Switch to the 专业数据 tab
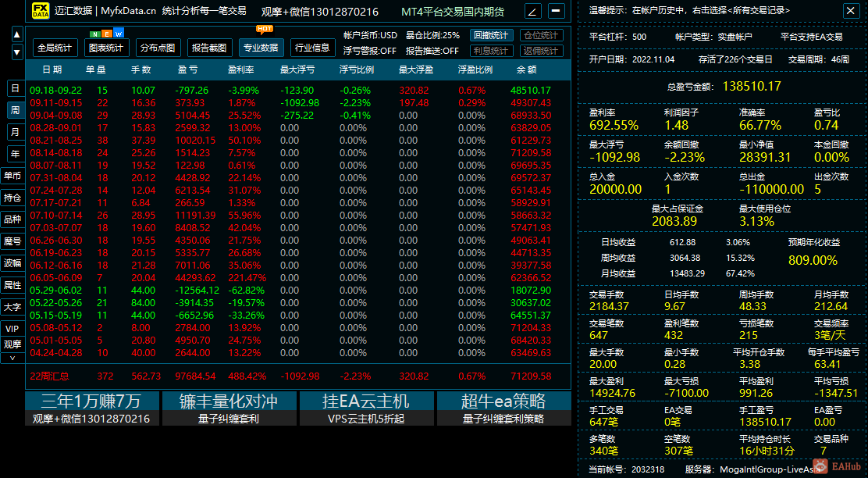Screen dimensions: 868x478 point(261,48)
